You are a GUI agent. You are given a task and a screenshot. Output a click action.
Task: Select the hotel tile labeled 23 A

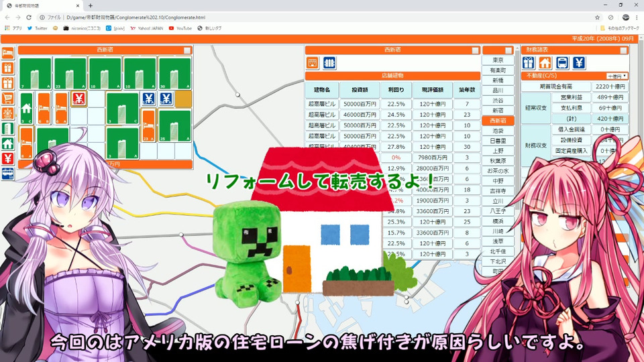pos(149,125)
